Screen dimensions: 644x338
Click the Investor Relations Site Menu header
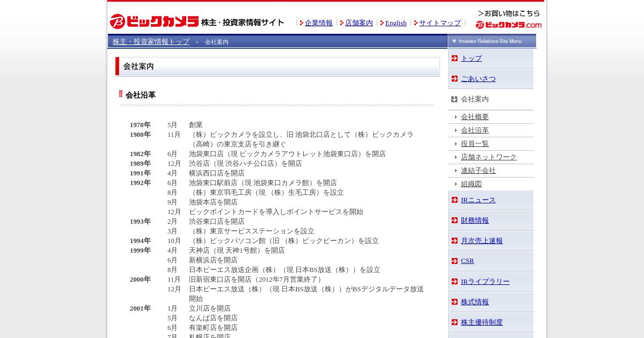492,41
